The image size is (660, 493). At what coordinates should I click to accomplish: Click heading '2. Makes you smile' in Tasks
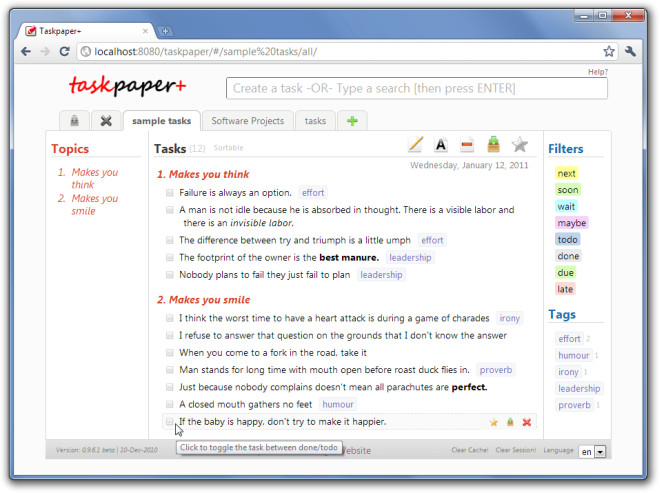tap(203, 300)
